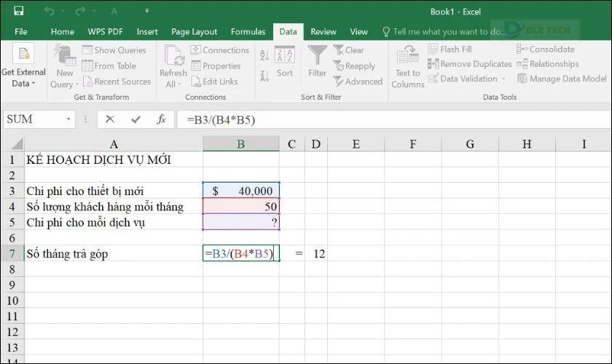
Task: Click the formula bar with =B3/(B4*B5)
Action: (x=393, y=119)
